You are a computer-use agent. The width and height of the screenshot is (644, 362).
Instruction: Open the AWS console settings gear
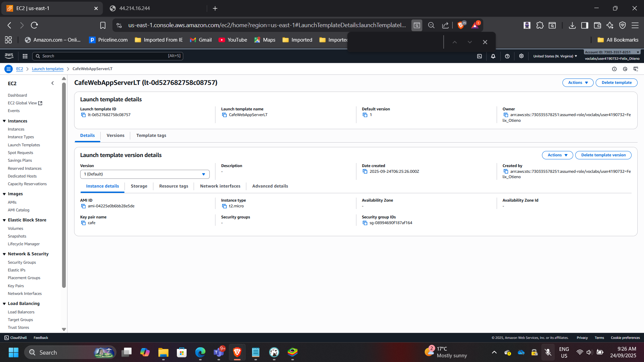pyautogui.click(x=521, y=56)
